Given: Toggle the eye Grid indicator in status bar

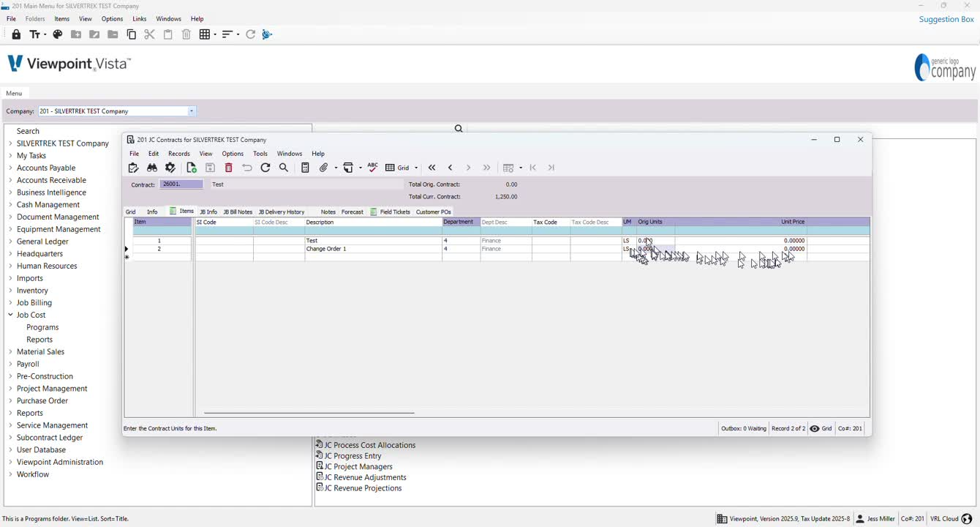Looking at the screenshot, I should tap(821, 429).
